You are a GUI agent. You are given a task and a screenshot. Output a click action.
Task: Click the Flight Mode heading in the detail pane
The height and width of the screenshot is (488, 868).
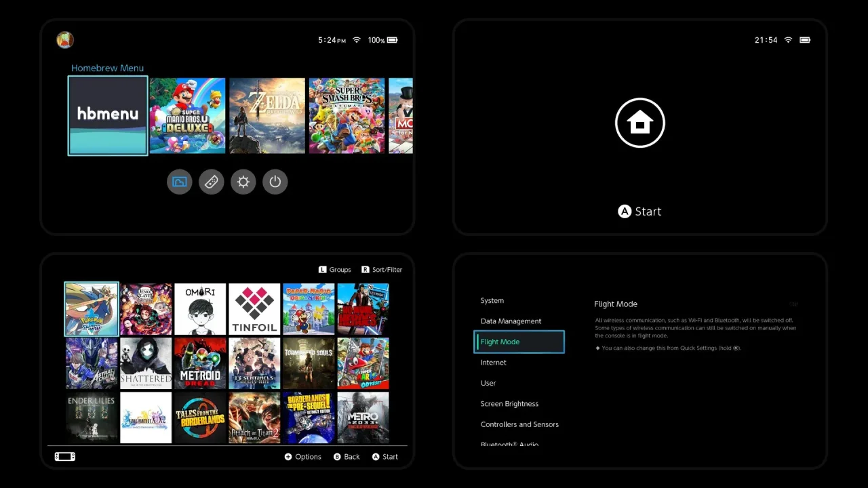[616, 304]
